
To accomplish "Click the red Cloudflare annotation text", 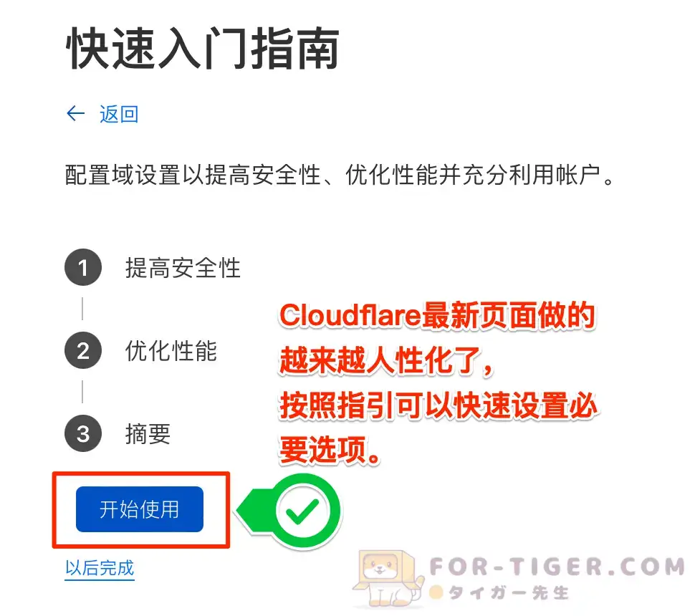I will 438,383.
